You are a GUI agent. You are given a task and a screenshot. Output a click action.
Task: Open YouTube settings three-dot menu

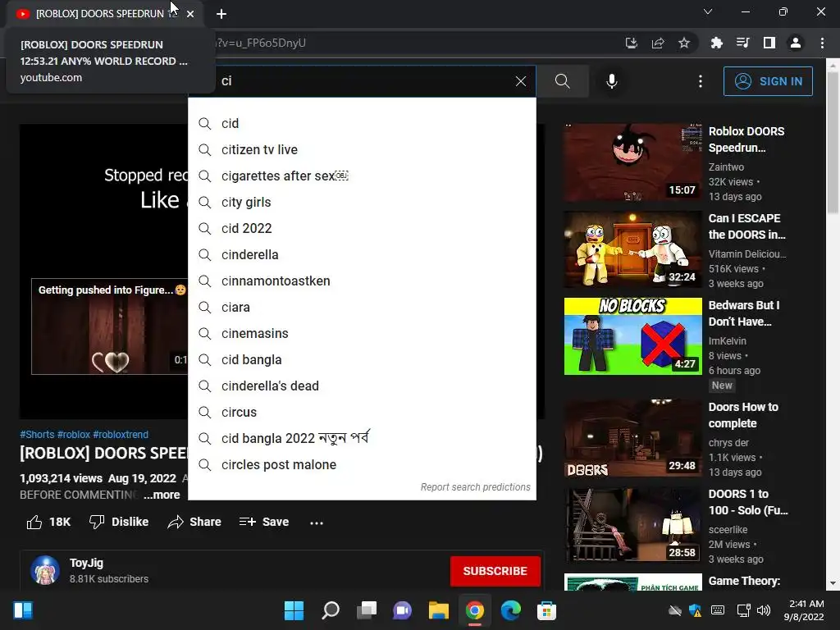[x=700, y=81]
